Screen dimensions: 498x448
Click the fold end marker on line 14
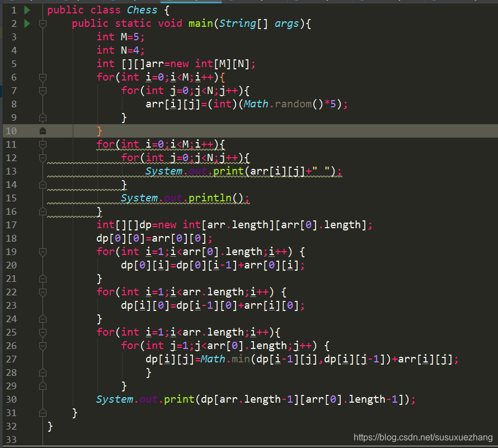click(x=43, y=185)
